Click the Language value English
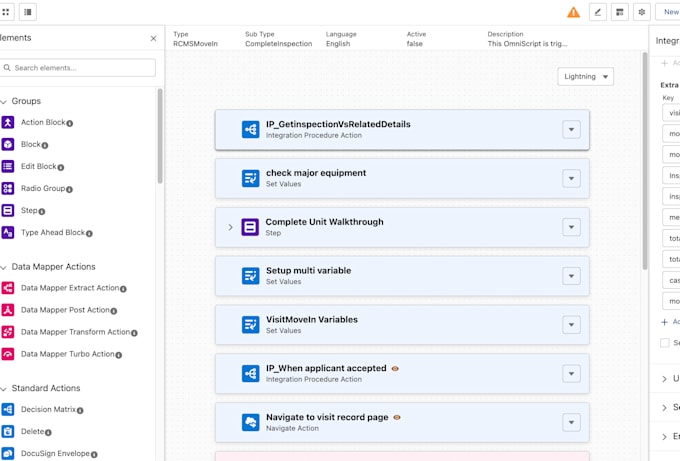 (338, 44)
